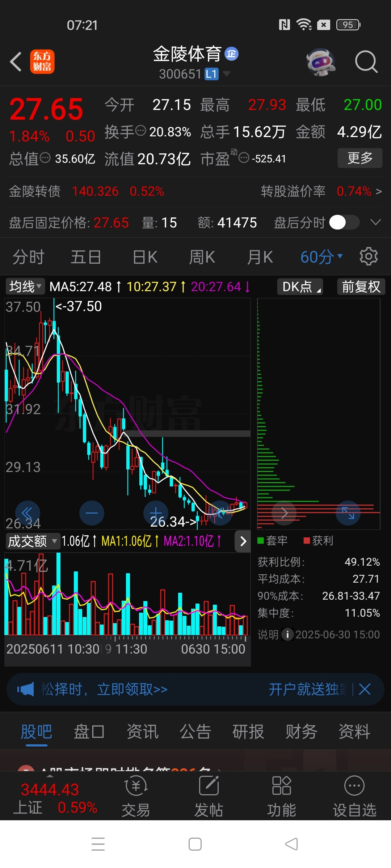Switch to 五日 chart tab
The height and width of the screenshot is (868, 391).
(x=86, y=257)
